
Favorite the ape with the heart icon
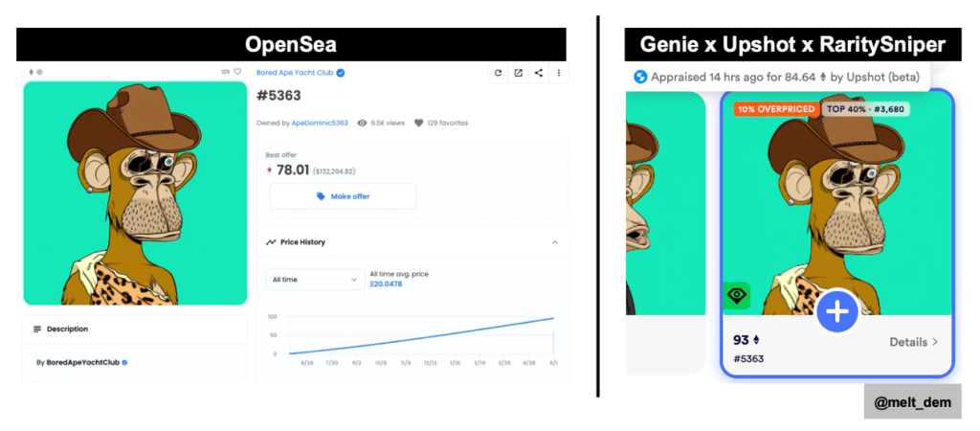tap(237, 72)
